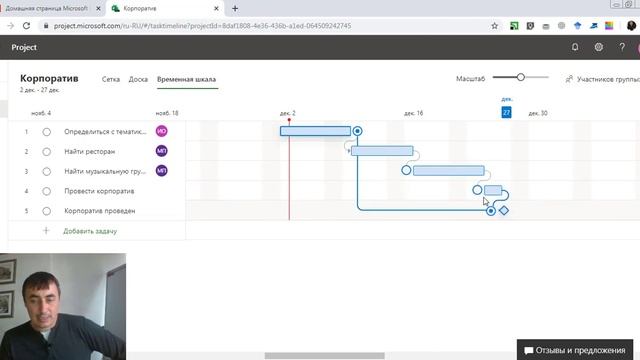640x360 pixels.
Task: Click project name Корпоратив heading
Action: click(49, 78)
